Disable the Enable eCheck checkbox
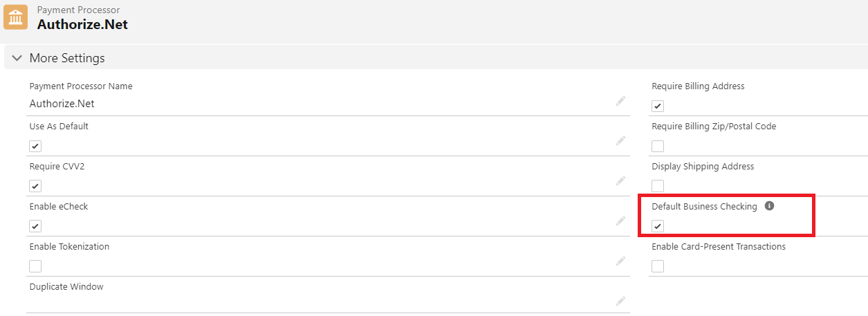The image size is (868, 316). pos(35,226)
